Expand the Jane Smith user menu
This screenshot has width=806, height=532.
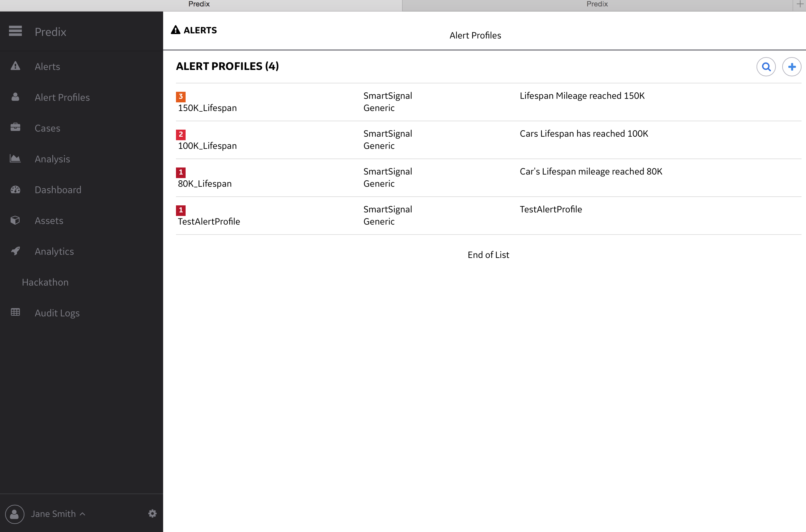(58, 514)
